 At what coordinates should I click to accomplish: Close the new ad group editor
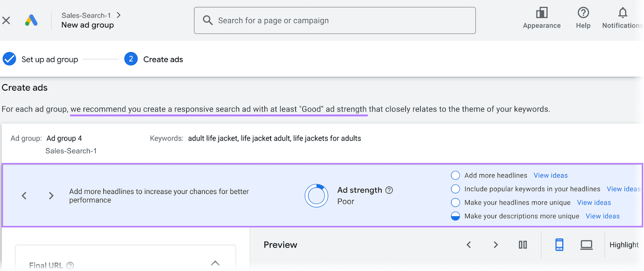coord(6,20)
